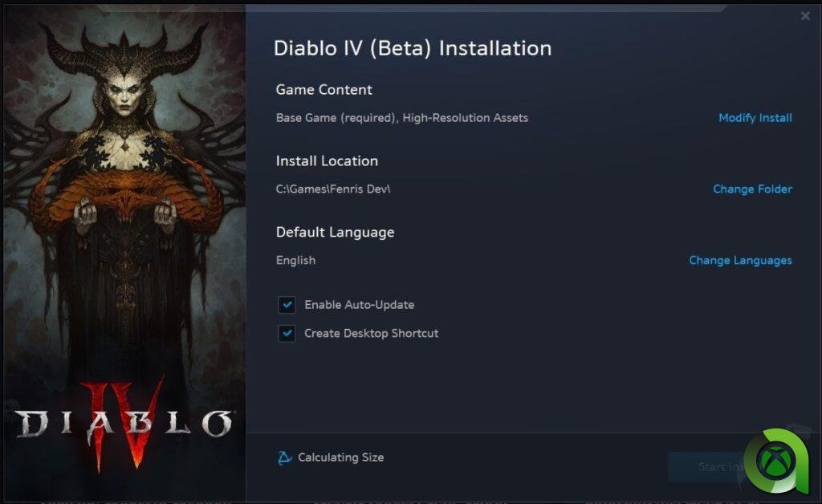Screen dimensions: 822x504
Task: Click the Enable Auto-Update label text
Action: pos(359,305)
